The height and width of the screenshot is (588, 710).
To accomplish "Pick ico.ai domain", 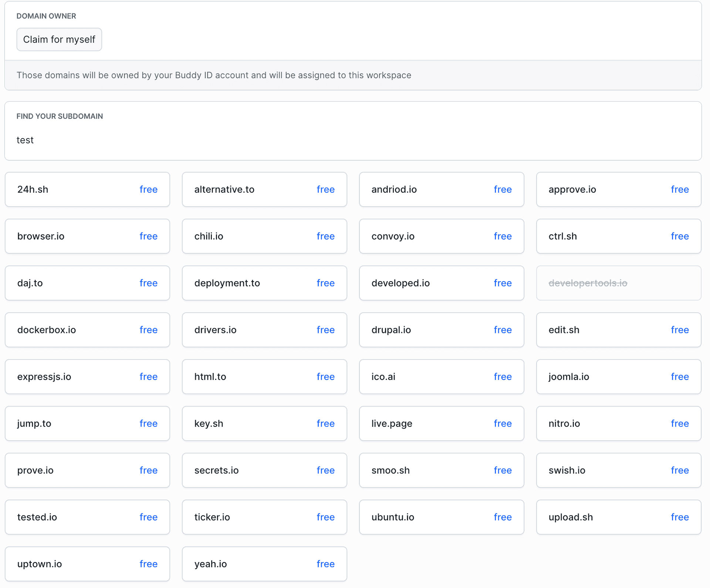I will pos(442,377).
